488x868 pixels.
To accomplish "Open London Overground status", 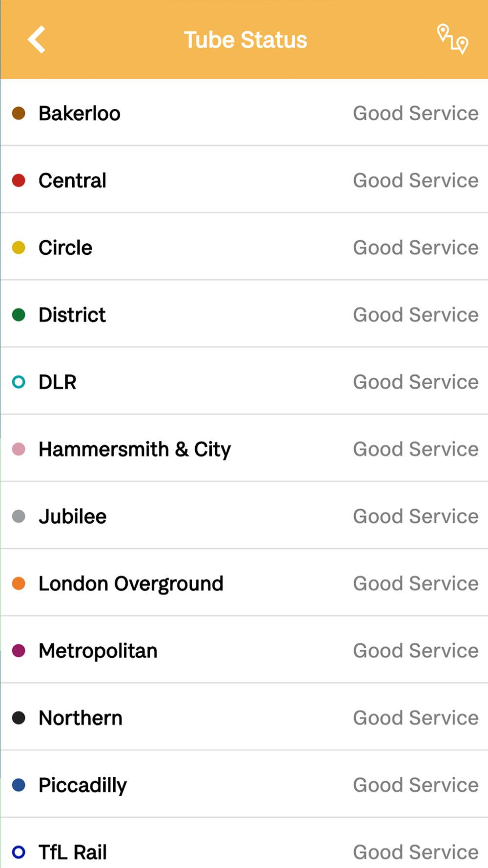I will point(244,583).
